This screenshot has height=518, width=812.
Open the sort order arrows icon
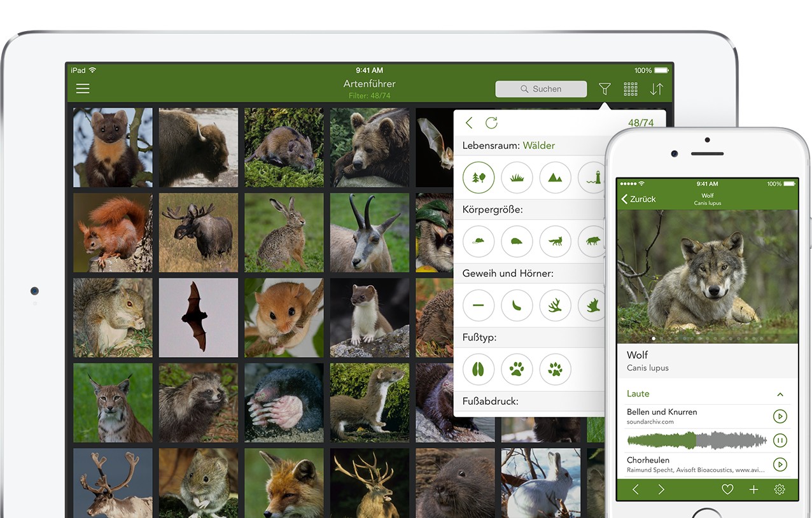click(656, 89)
